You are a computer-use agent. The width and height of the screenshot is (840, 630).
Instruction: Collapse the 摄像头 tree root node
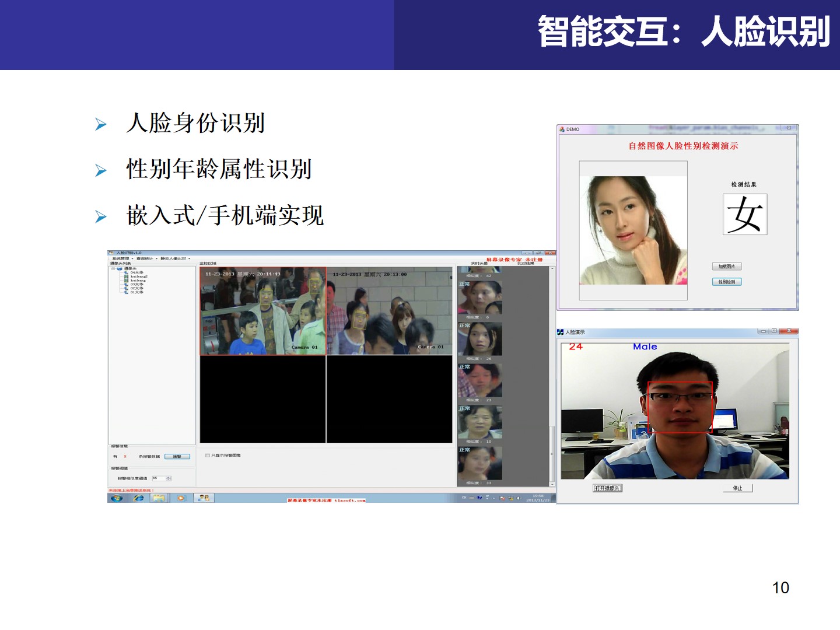click(113, 269)
